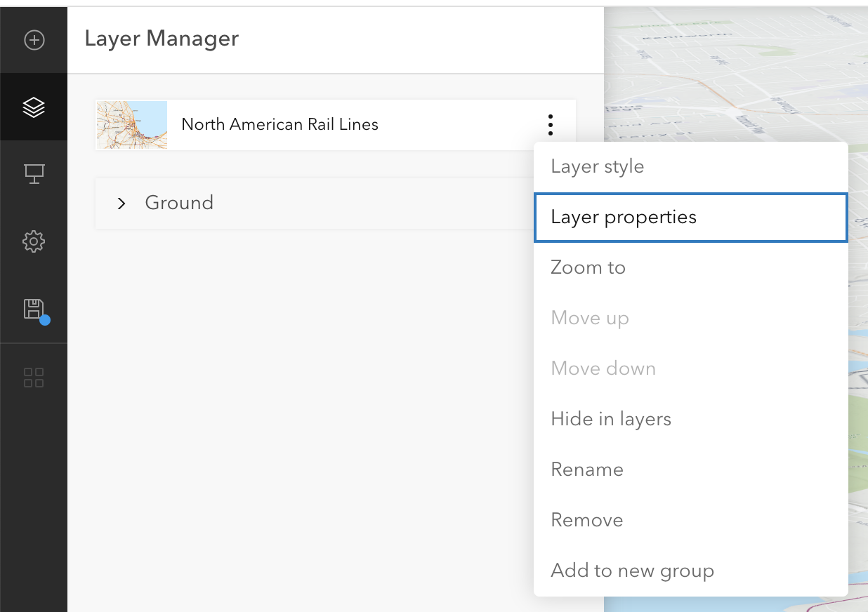The width and height of the screenshot is (868, 612).
Task: Click the three-dot options menu icon
Action: (551, 125)
